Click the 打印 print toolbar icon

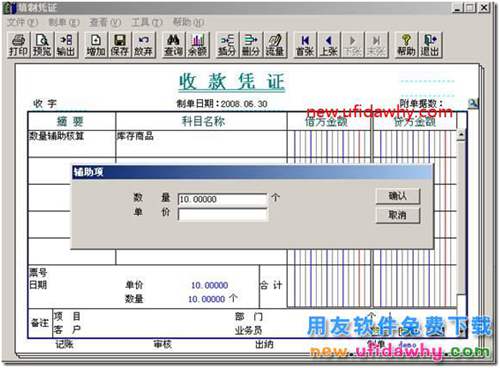[19, 45]
